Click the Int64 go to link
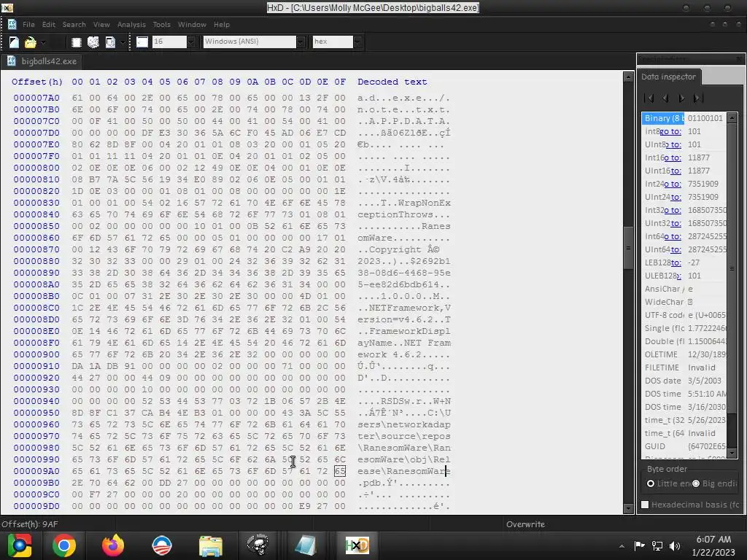Screen dimensions: 747x560 tap(673, 236)
